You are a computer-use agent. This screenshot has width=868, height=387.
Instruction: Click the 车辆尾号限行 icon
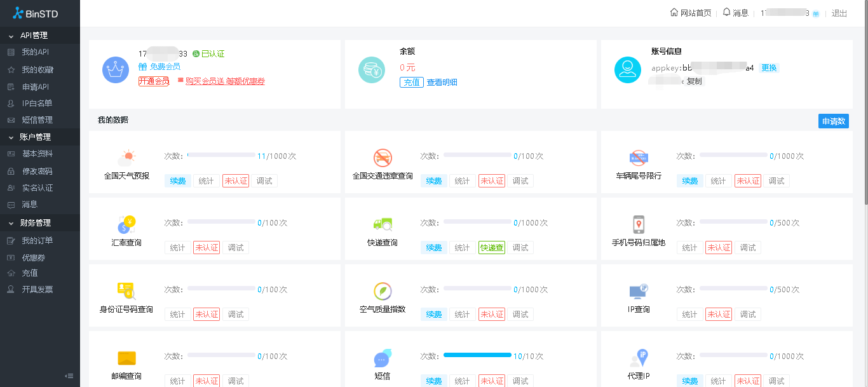(x=639, y=158)
